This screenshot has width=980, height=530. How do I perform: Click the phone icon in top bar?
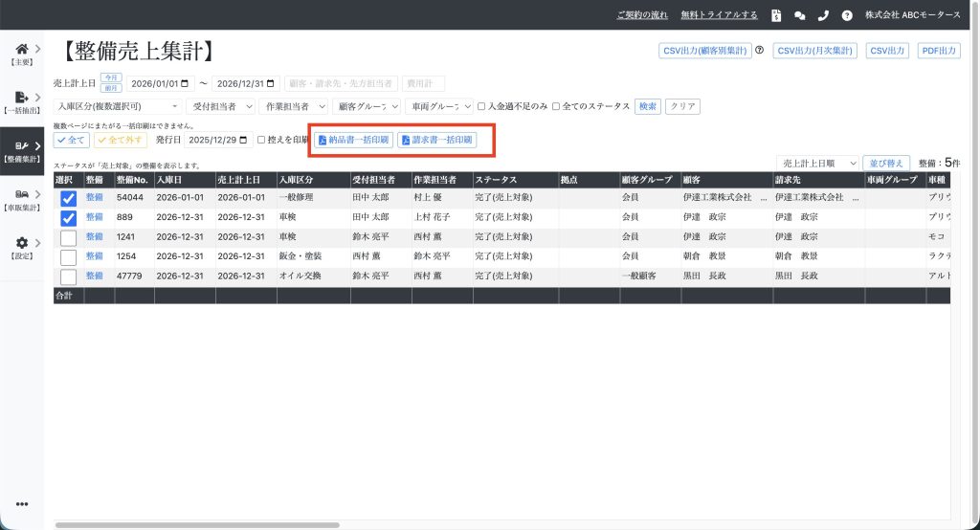click(x=823, y=15)
